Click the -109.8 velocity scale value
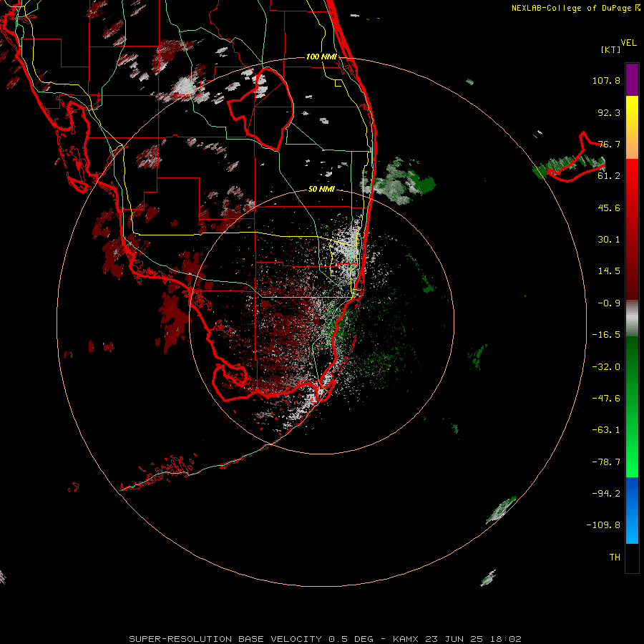The height and width of the screenshot is (644, 644). [x=603, y=525]
